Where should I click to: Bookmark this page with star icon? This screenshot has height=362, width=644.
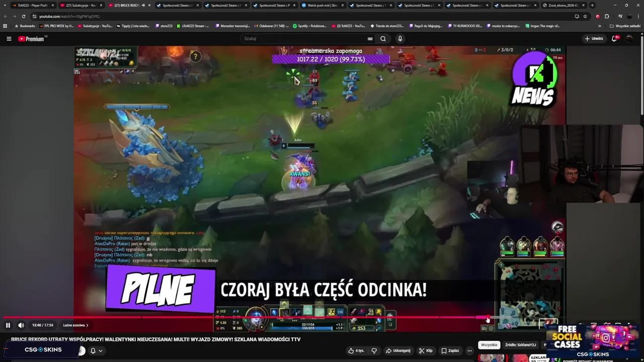pos(585,16)
